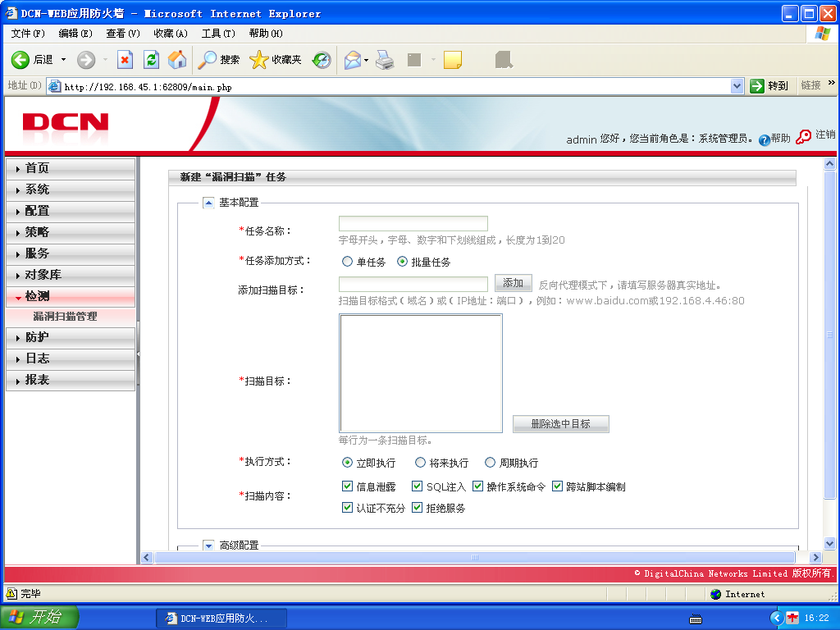The image size is (840, 630).
Task: Click the Home page icon
Action: point(177,60)
